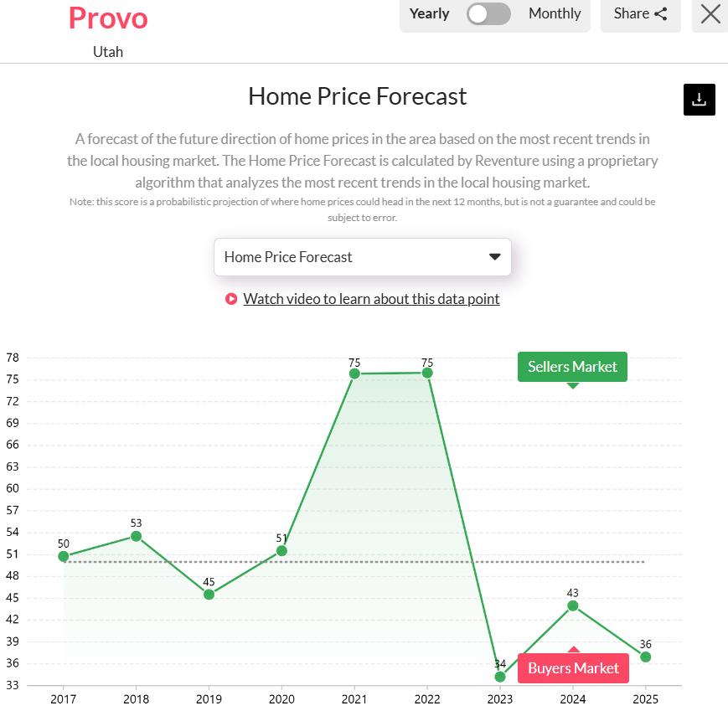Click the Share icon
This screenshot has width=728, height=711.
pyautogui.click(x=660, y=13)
